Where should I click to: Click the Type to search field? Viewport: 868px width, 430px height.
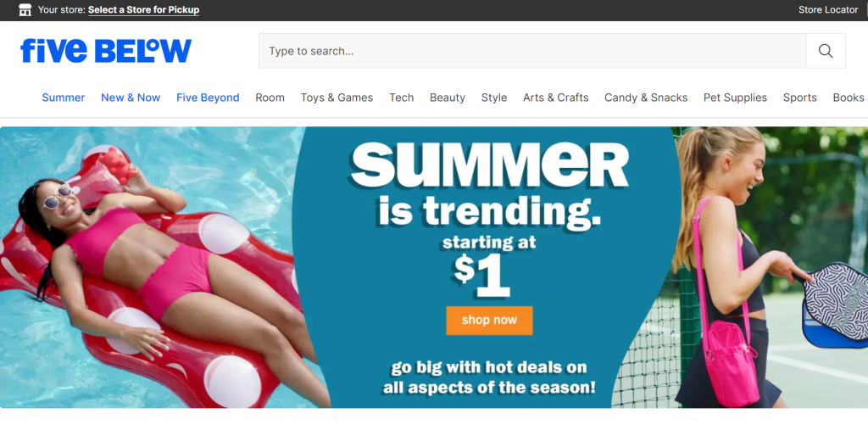tap(532, 51)
